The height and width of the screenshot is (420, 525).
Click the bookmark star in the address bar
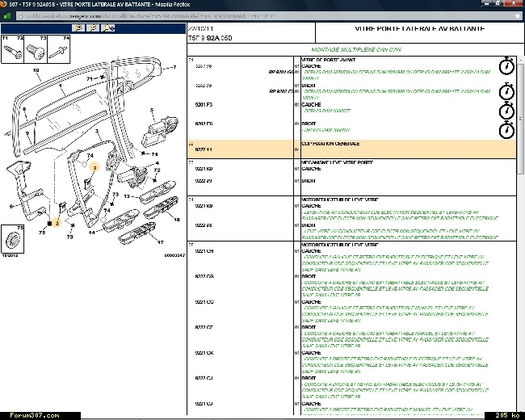[518, 15]
